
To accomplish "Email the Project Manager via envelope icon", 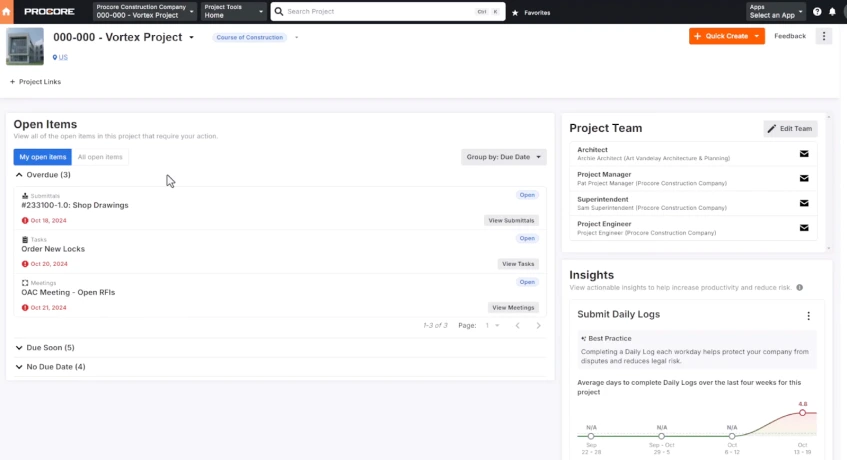I will pyautogui.click(x=804, y=178).
